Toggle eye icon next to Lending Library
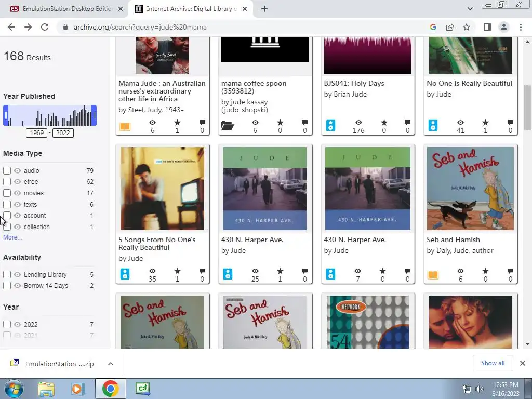 [17, 274]
